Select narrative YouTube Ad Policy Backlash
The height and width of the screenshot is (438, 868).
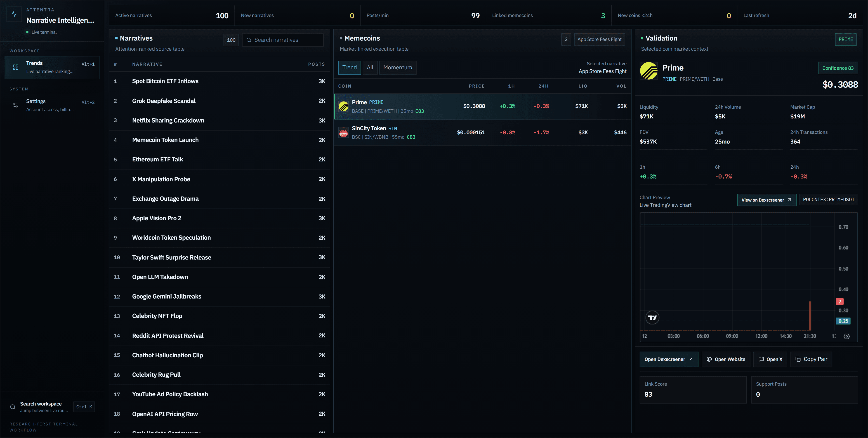(x=219, y=394)
